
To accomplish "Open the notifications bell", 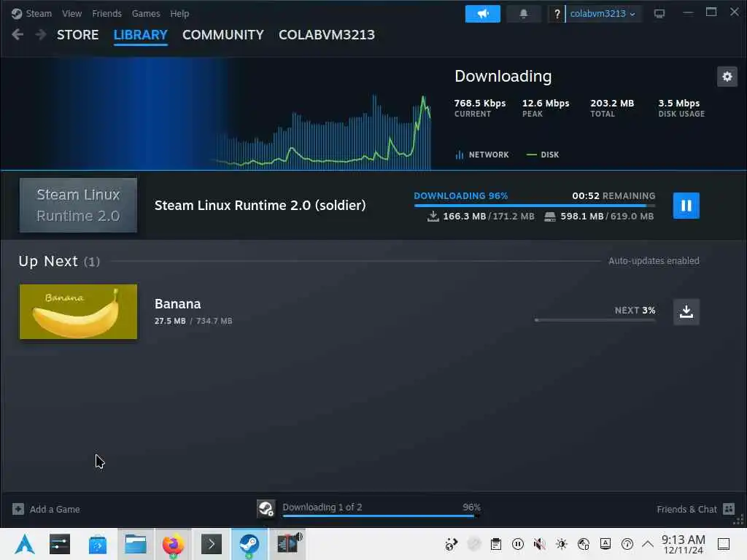I will [x=524, y=14].
